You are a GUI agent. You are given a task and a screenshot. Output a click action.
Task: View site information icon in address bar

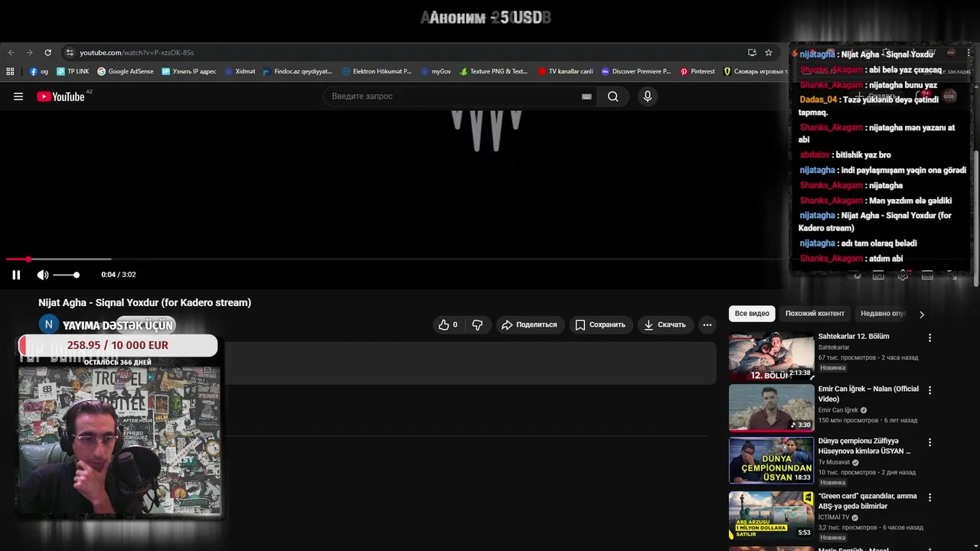coord(70,53)
